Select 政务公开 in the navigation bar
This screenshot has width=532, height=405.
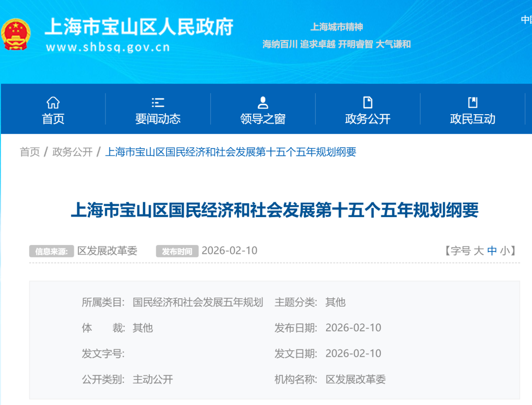367,119
